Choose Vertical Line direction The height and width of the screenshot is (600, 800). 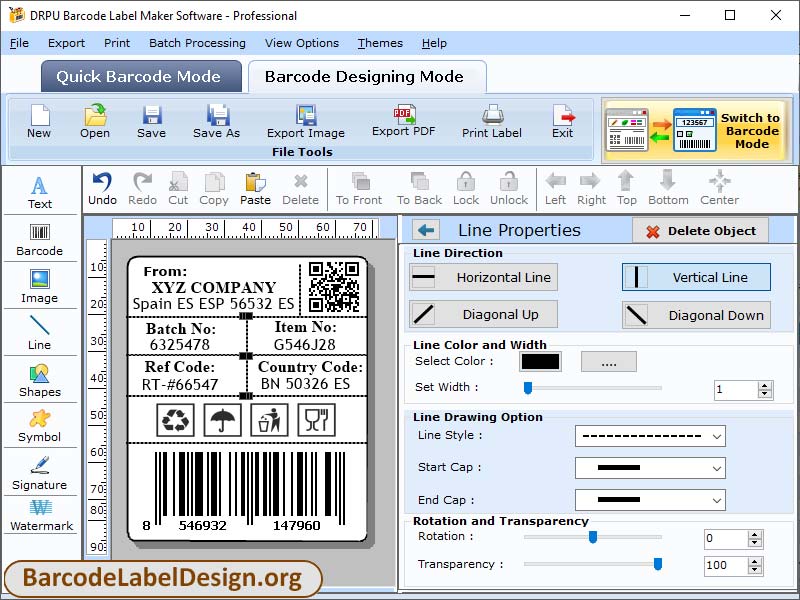point(696,277)
